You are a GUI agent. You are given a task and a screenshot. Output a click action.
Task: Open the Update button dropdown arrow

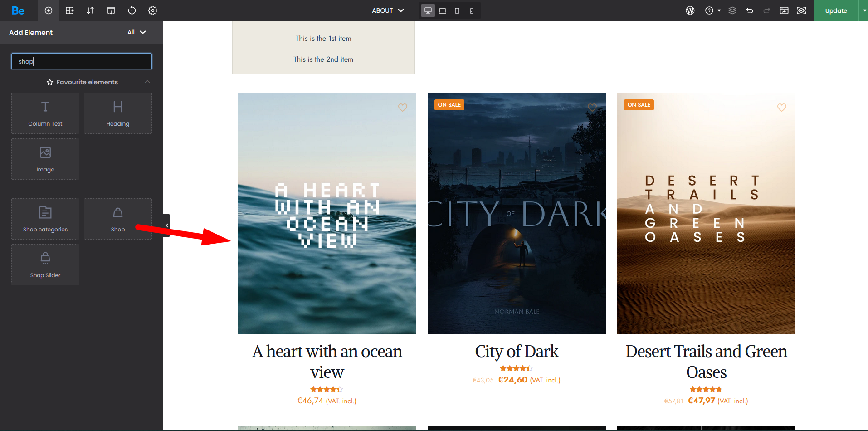tap(864, 10)
